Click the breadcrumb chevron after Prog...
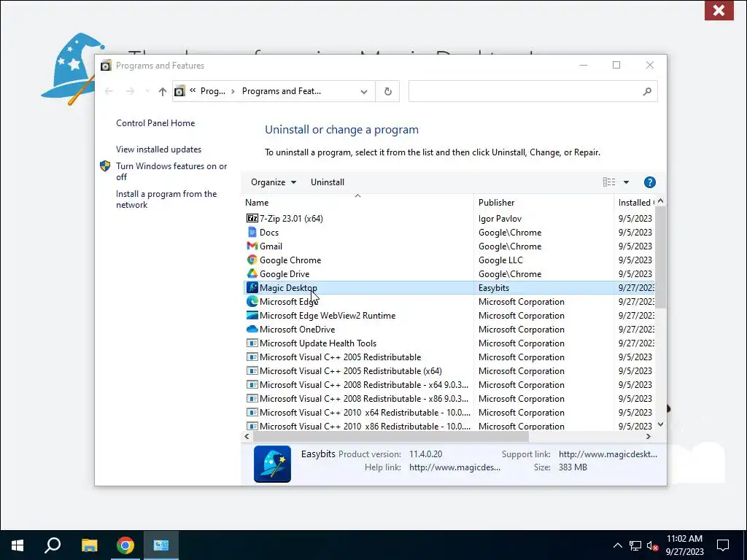This screenshot has width=747, height=560. [233, 91]
